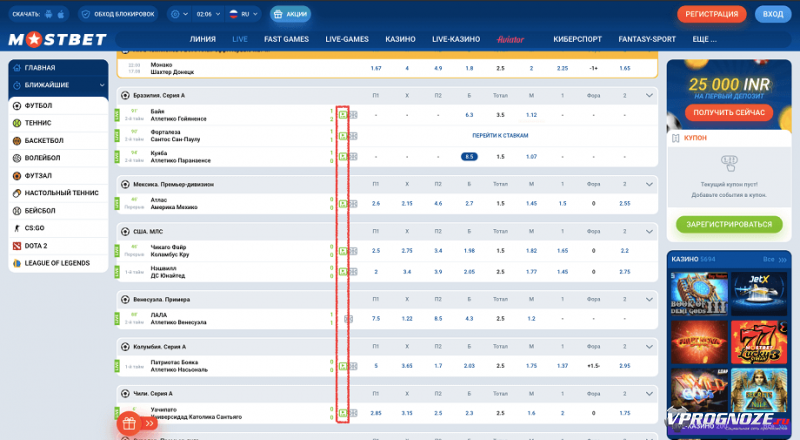Collapse the Мексика. Премьер-дивизион league

[x=649, y=184]
